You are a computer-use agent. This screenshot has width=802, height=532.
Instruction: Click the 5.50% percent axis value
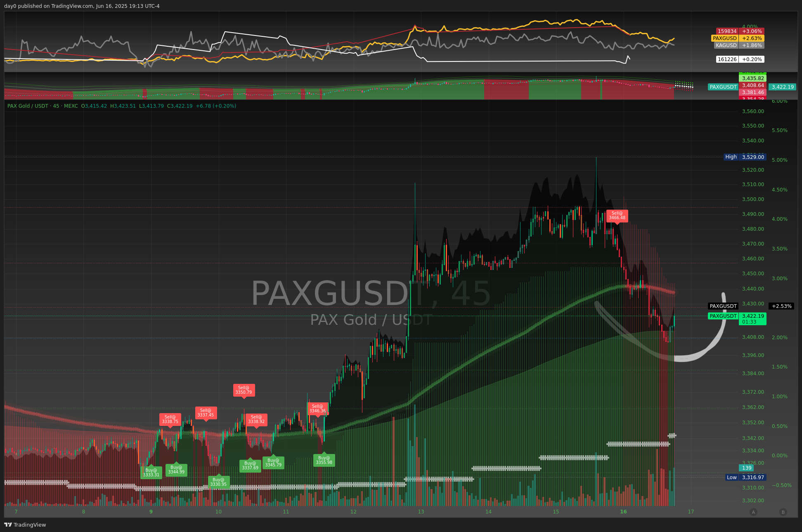[780, 130]
